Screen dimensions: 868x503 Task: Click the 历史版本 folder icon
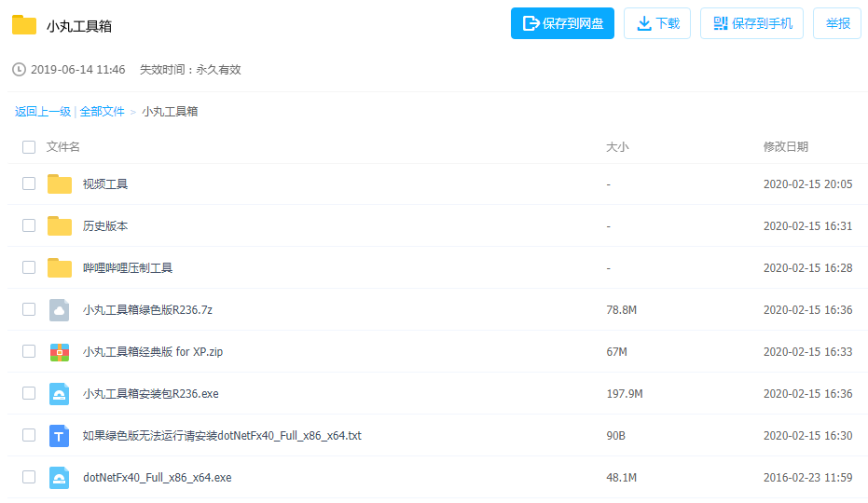coord(60,225)
